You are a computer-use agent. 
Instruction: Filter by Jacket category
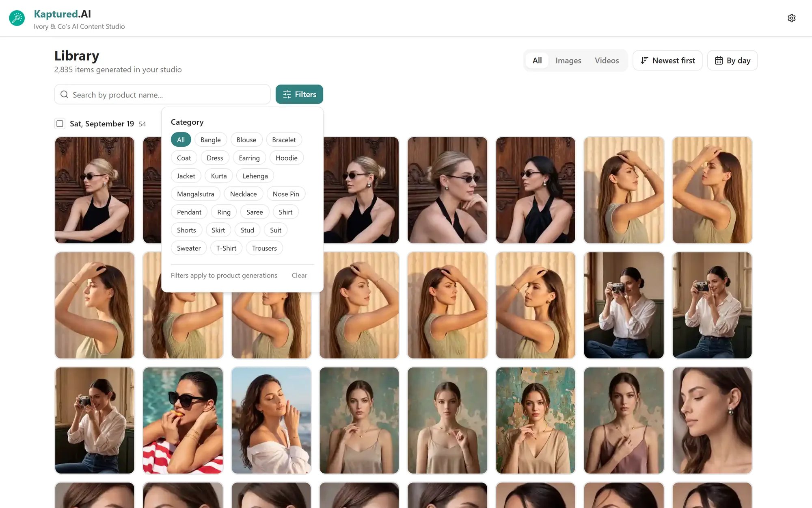(186, 176)
